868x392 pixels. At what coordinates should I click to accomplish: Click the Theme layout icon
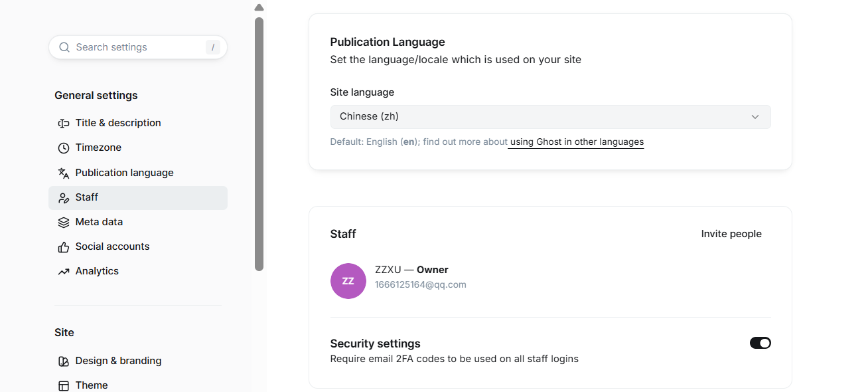(64, 385)
